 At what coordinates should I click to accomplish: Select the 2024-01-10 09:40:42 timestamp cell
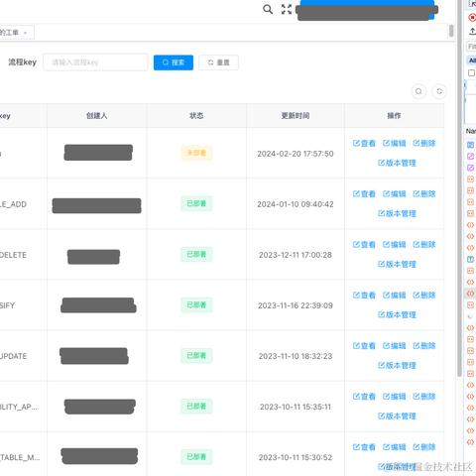click(x=296, y=204)
